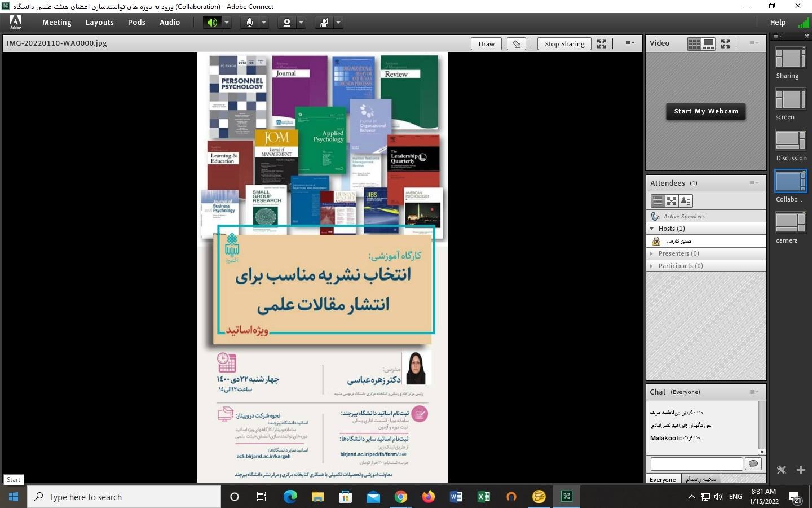Open the Meeting menu

pyautogui.click(x=57, y=23)
